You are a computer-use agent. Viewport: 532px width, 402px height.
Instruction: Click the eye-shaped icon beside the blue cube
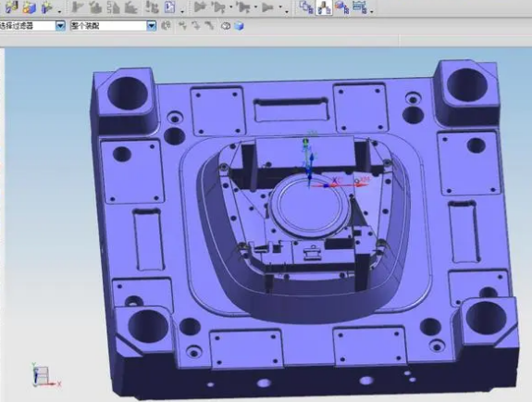[x=226, y=26]
